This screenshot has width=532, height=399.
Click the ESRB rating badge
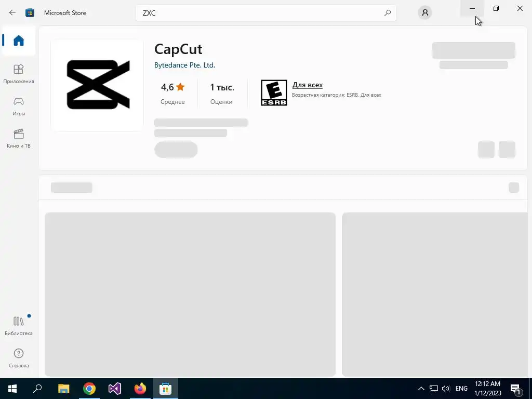[274, 92]
